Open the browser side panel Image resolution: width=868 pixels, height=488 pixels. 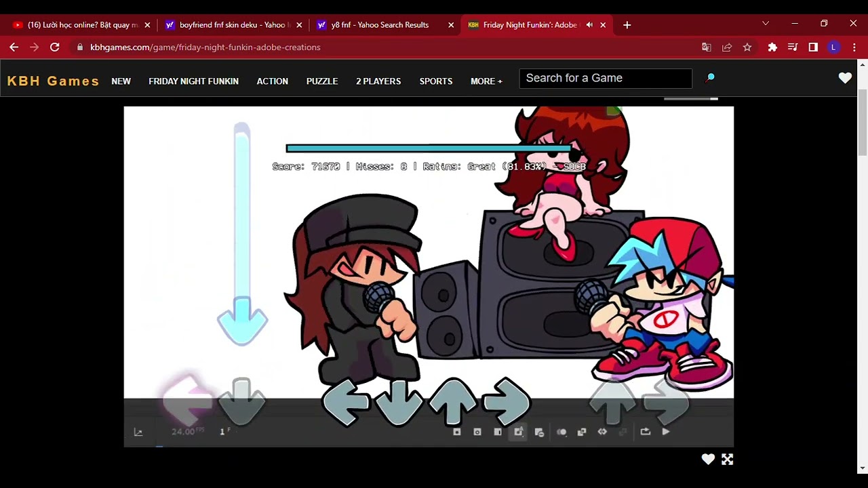tap(813, 47)
